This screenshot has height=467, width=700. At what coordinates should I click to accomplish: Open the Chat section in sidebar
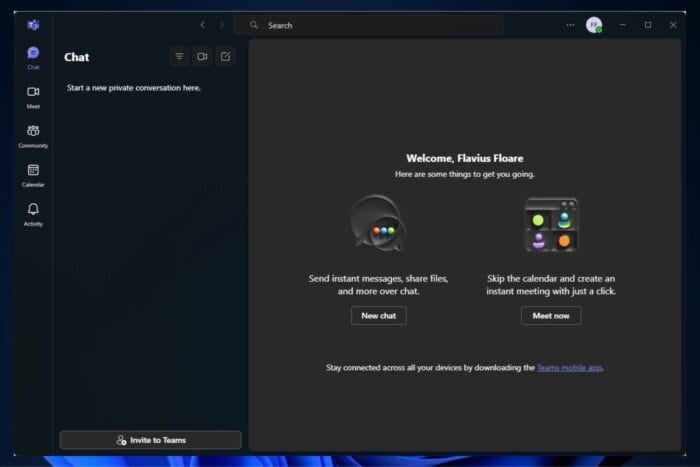coord(33,58)
